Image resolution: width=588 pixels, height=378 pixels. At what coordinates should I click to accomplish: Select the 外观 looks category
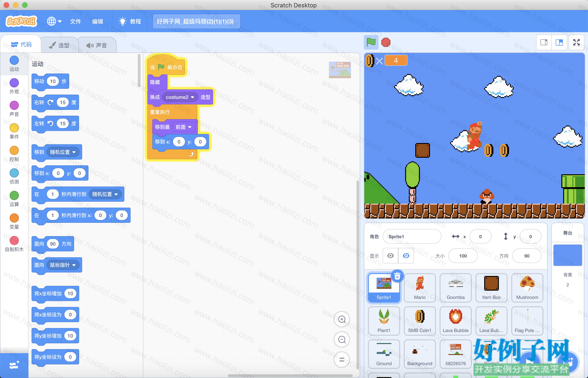(14, 86)
